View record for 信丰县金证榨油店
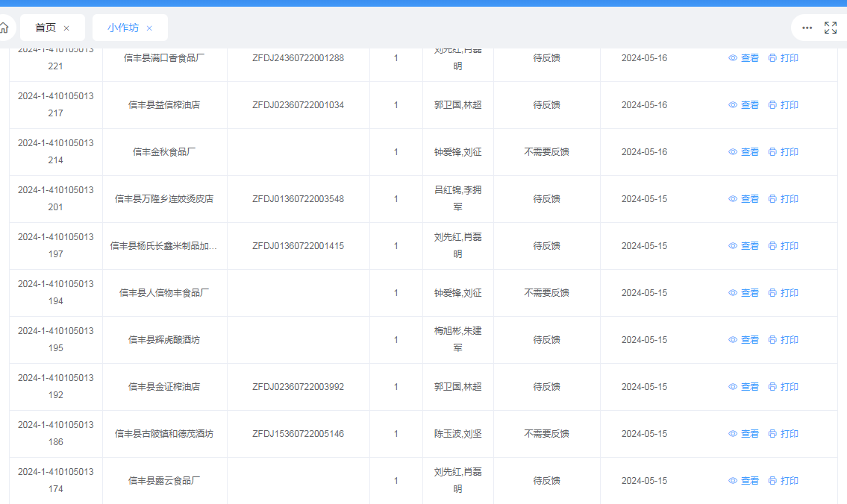847x504 pixels. click(743, 387)
